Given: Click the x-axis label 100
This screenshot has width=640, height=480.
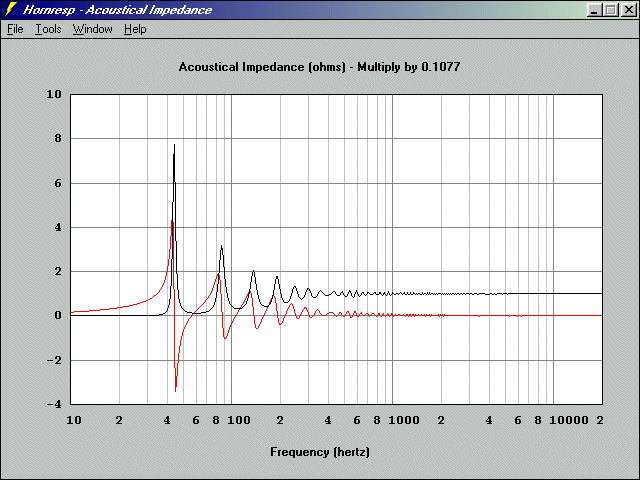Looking at the screenshot, I should 238,420.
